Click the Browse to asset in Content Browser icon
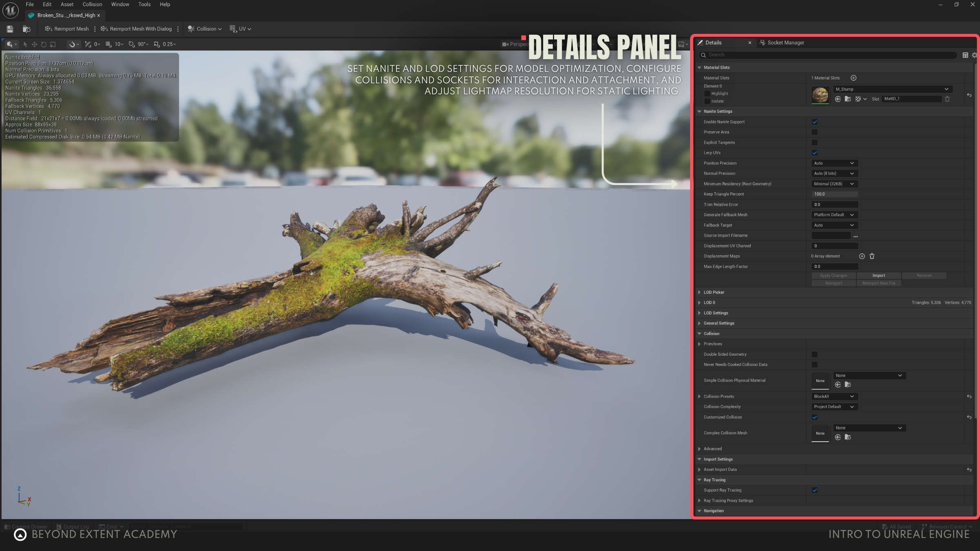 coord(27,29)
